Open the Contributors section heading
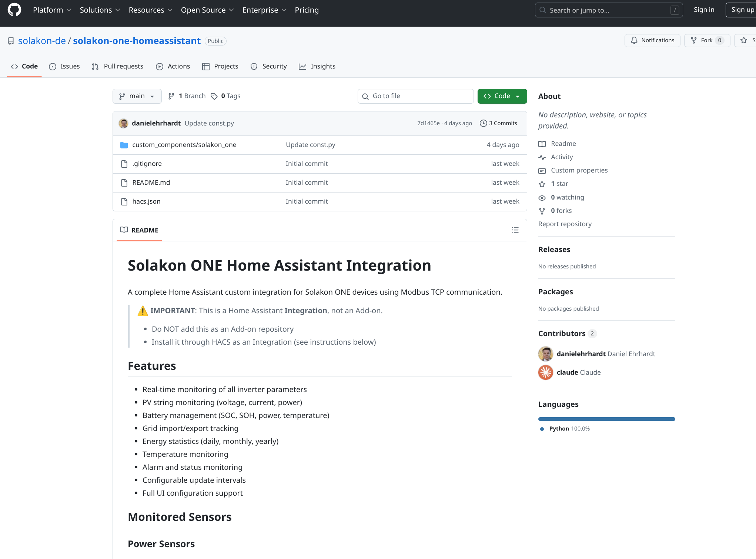The width and height of the screenshot is (756, 559). pyautogui.click(x=562, y=334)
